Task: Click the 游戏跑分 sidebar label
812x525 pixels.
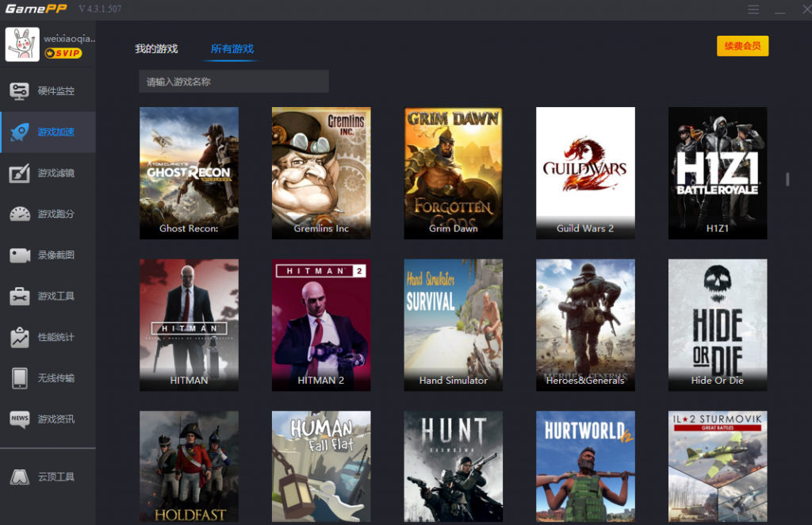Action: (56, 214)
